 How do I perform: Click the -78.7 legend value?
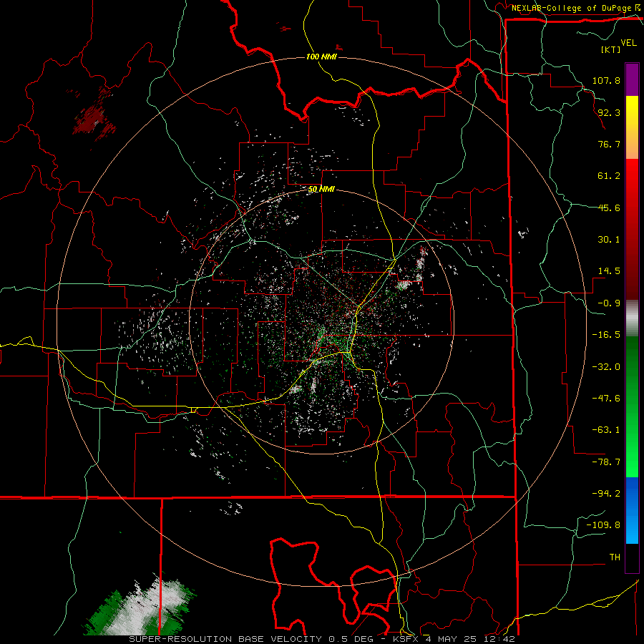(x=606, y=462)
